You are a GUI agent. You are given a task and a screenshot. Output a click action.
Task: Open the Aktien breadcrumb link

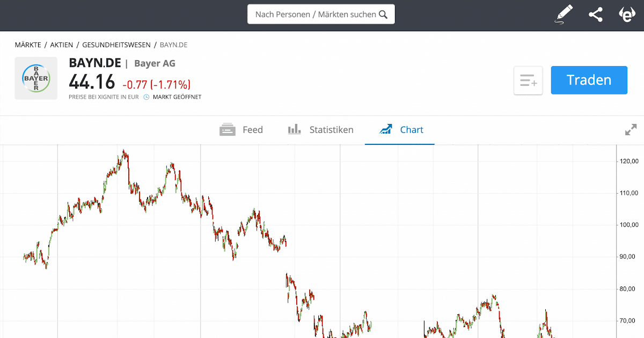62,45
